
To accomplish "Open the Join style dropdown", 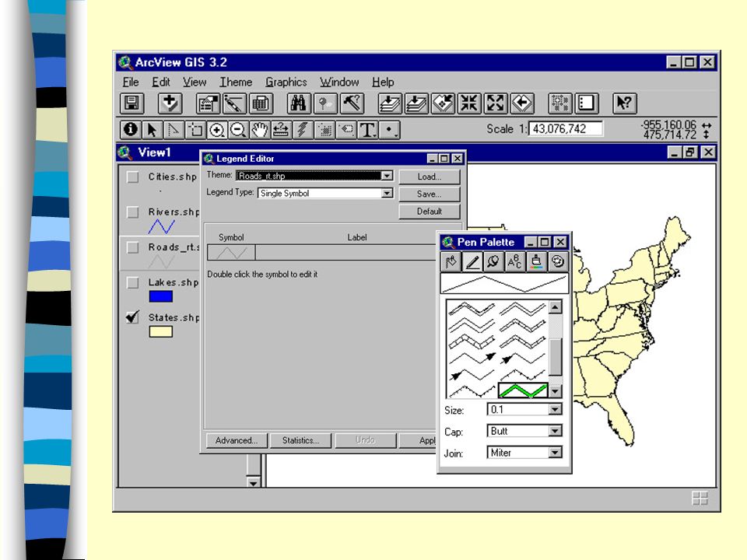I will (555, 453).
